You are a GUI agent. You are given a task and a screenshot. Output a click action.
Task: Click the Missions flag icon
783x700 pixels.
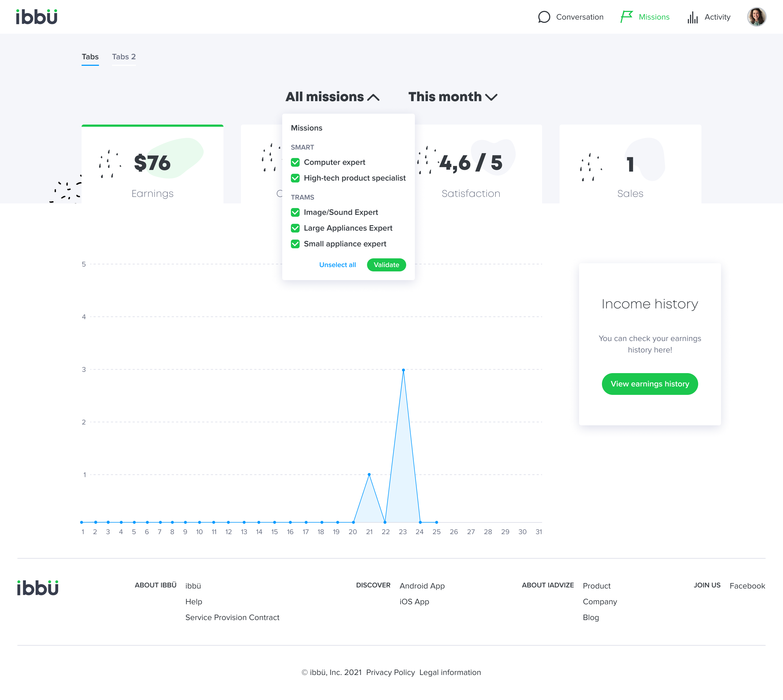coord(626,17)
